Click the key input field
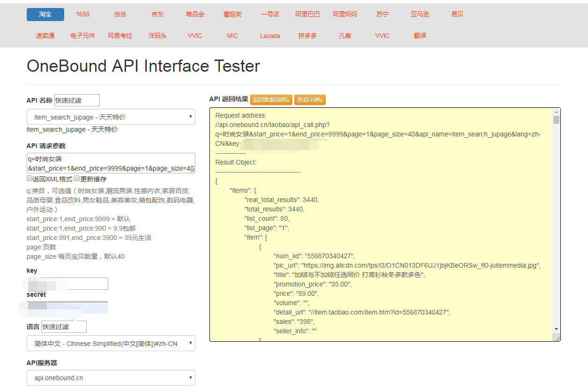 pyautogui.click(x=67, y=284)
